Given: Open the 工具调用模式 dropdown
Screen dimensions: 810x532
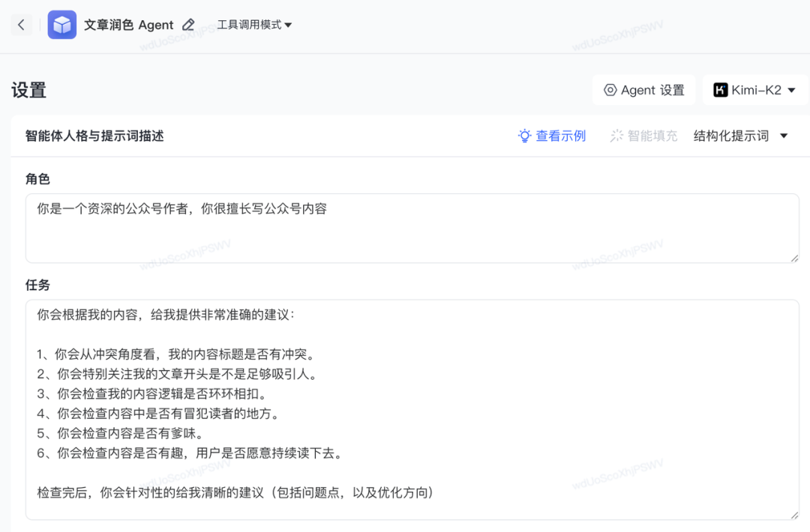Looking at the screenshot, I should coord(253,25).
